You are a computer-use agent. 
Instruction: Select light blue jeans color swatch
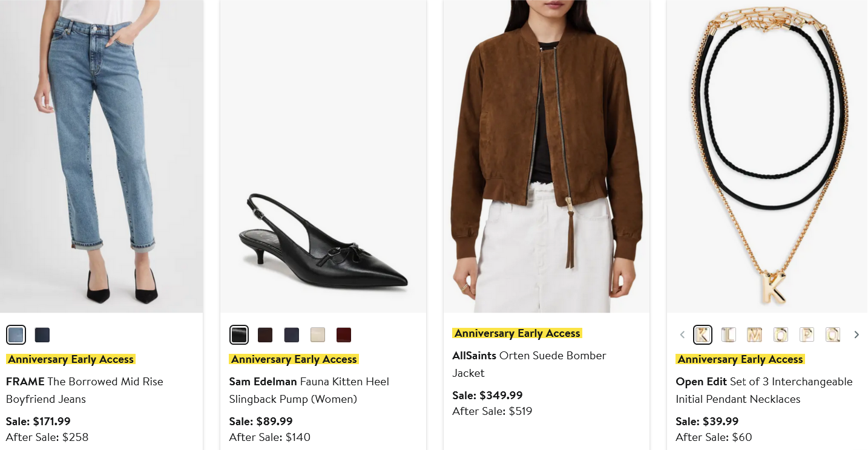pyautogui.click(x=16, y=334)
